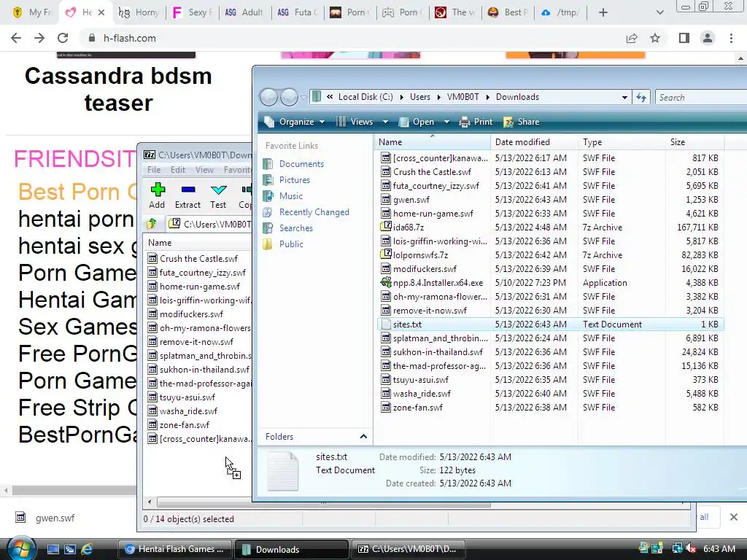The height and width of the screenshot is (560, 747).
Task: Go forward in the Explorer window
Action: (x=289, y=97)
